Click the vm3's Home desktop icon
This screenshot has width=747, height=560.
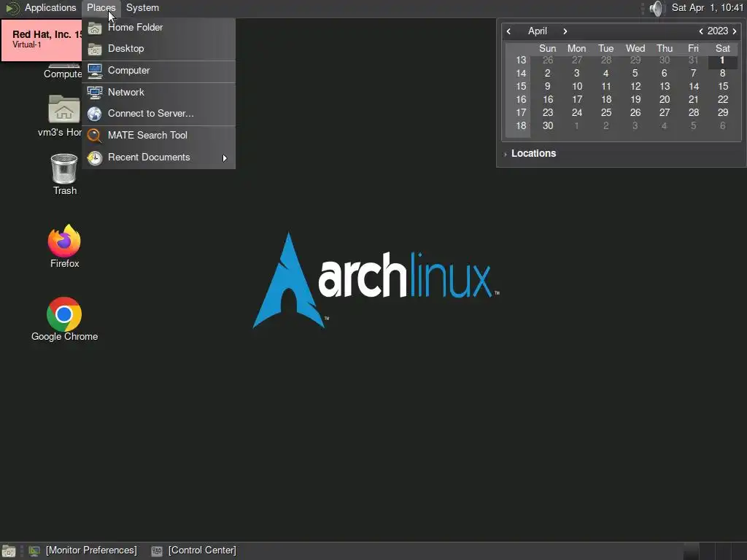pos(63,116)
